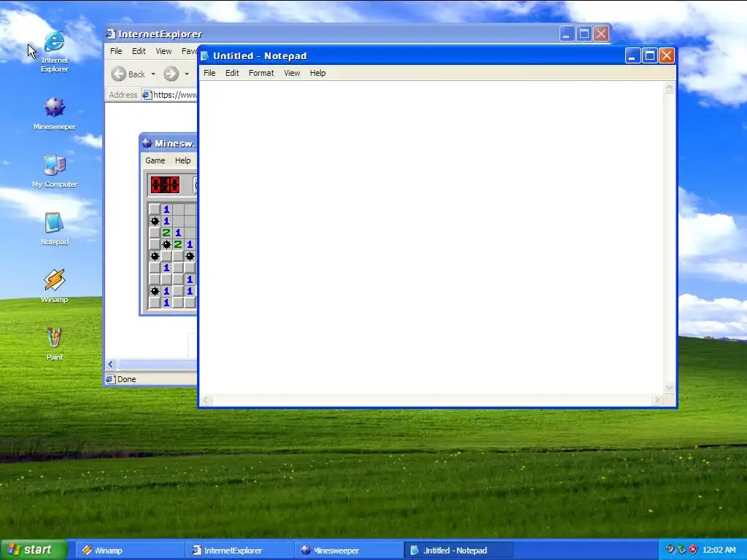Open the Internet Explorer desktop icon

54,52
